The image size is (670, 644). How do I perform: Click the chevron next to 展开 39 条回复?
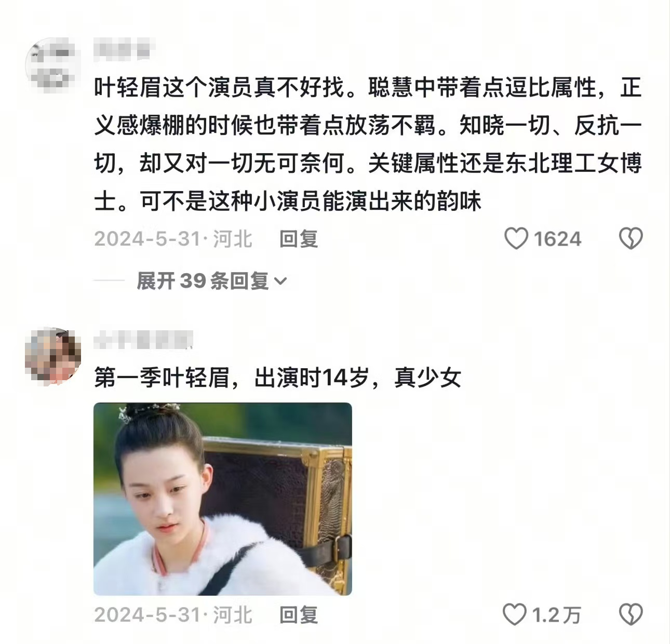pyautogui.click(x=280, y=281)
